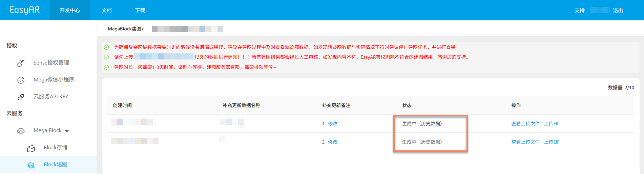Select Block存储 in the sidebar
The width and height of the screenshot is (644, 174).
[x=56, y=148]
